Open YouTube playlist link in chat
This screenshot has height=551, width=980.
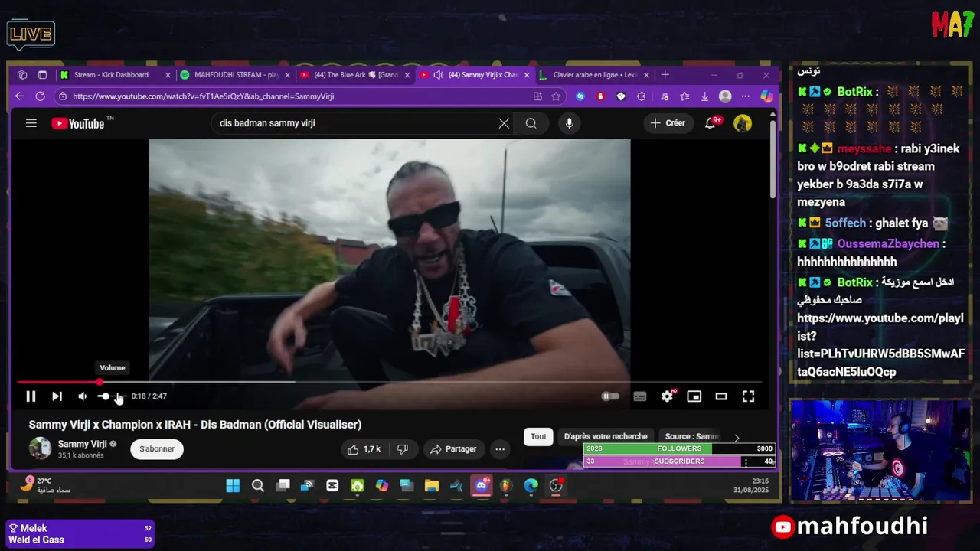pyautogui.click(x=880, y=345)
